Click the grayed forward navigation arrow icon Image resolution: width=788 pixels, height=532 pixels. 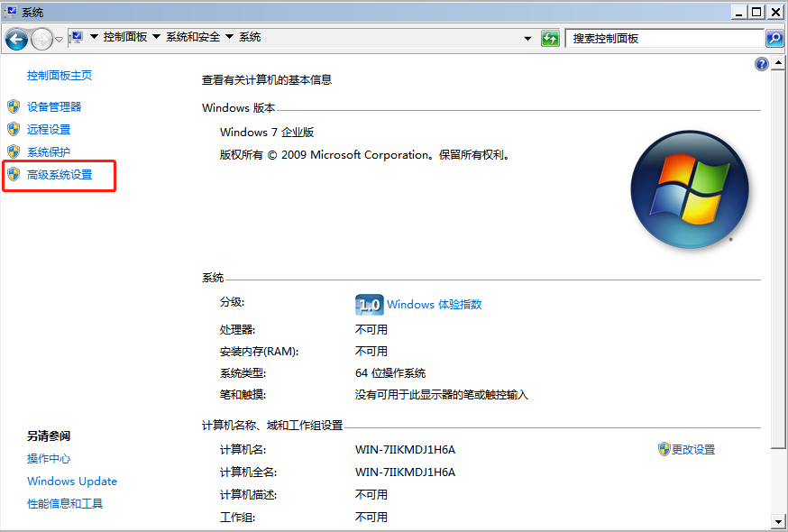click(41, 37)
